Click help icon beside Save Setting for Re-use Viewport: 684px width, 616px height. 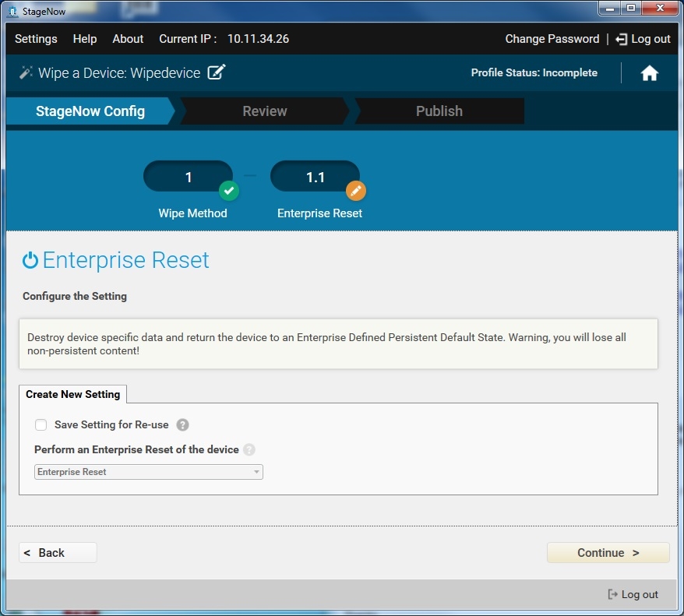182,425
